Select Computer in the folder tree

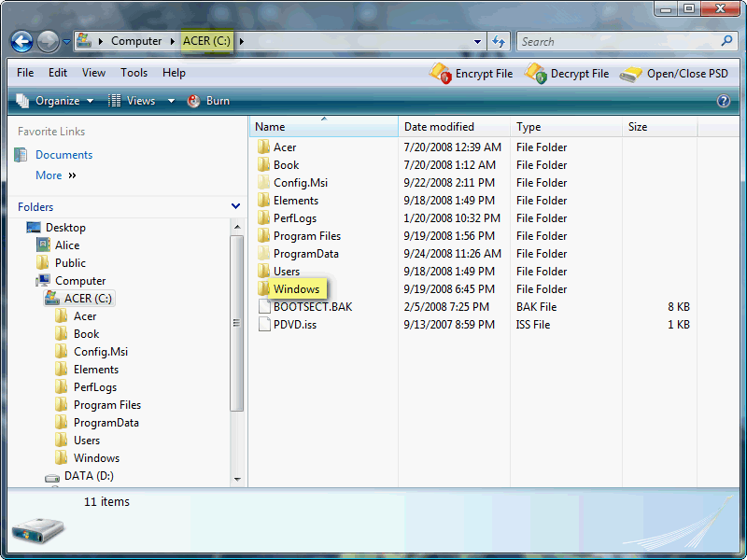pos(80,281)
